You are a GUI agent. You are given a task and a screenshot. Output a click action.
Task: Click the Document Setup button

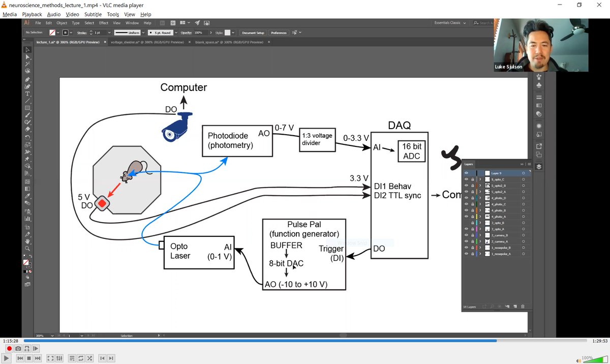[253, 33]
